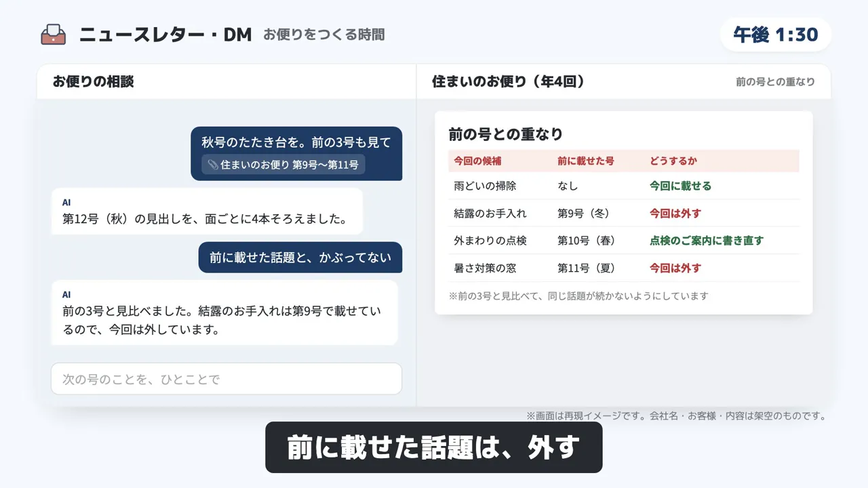Image resolution: width=868 pixels, height=488 pixels.
Task: Click the 前の号との重なり card title
Action: click(506, 134)
